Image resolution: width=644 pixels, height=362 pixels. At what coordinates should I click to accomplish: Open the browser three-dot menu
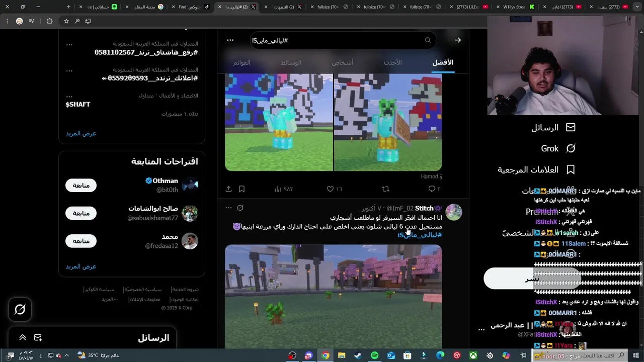point(7,21)
